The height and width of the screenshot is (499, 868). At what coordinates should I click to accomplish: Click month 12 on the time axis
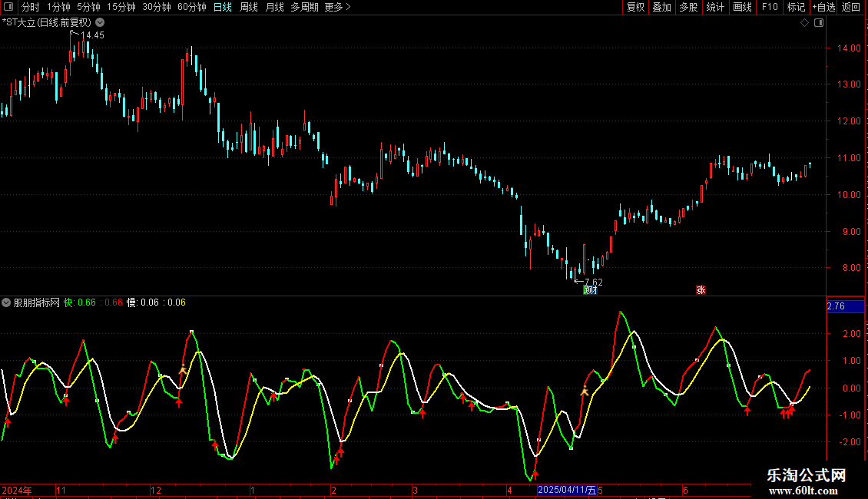(x=156, y=490)
